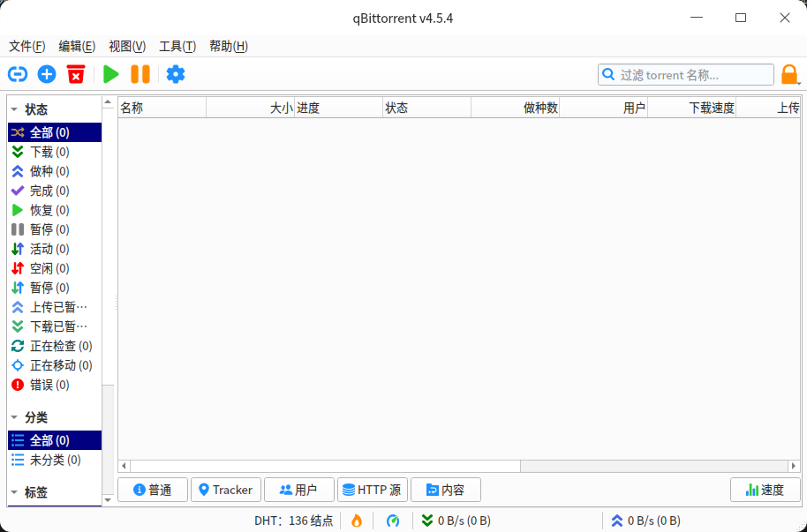This screenshot has height=532, width=807.
Task: Sort by the 下载速度 column header
Action: 691,108
